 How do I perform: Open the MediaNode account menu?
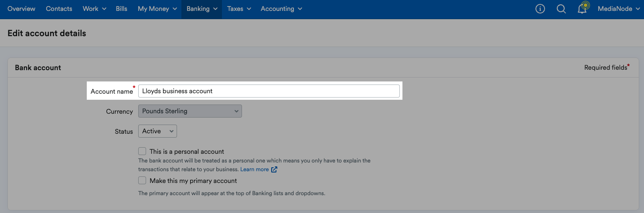pyautogui.click(x=618, y=9)
